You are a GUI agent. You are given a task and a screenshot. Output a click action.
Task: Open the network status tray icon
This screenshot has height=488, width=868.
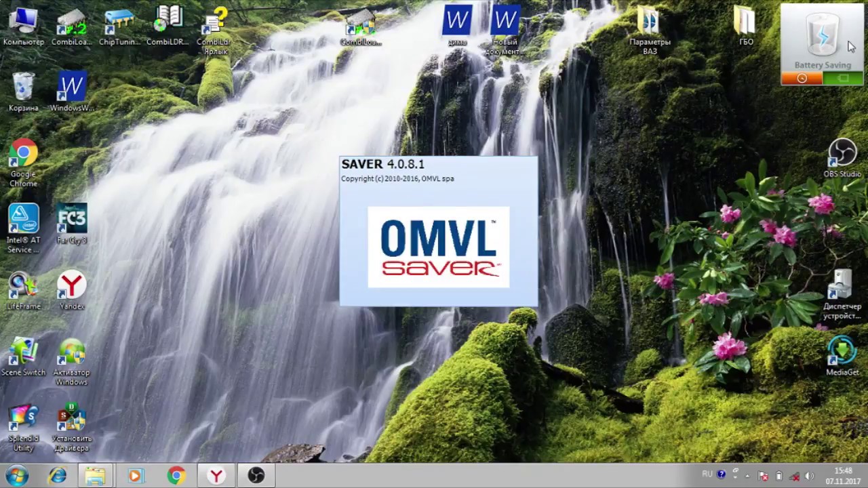794,476
